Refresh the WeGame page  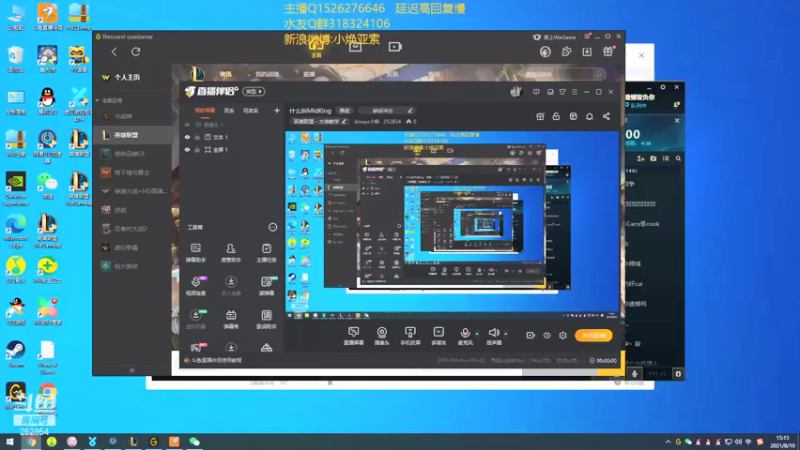point(136,52)
